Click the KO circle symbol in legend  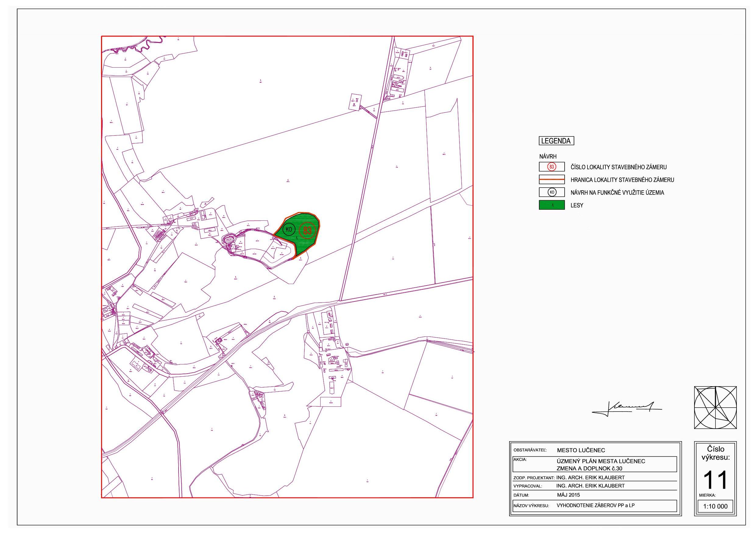[552, 192]
